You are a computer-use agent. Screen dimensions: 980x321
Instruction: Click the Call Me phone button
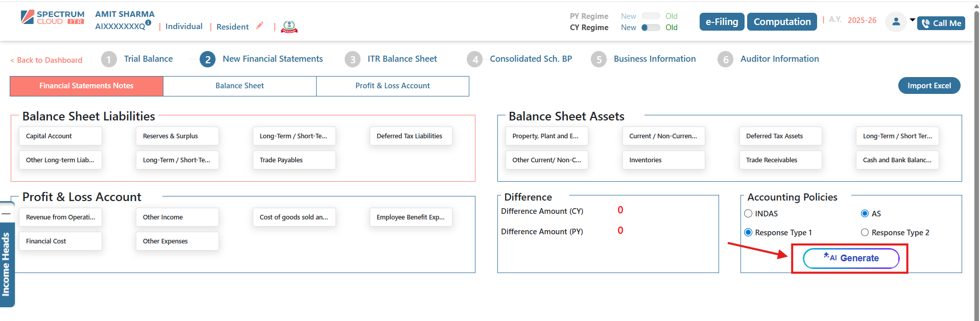point(941,23)
